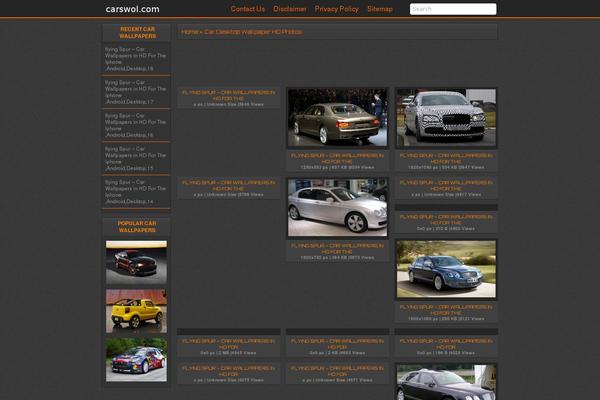Viewport: 600px width, 400px height.
Task: Open the Flying Spur entry listed as 2 KB
Action: 338,344
